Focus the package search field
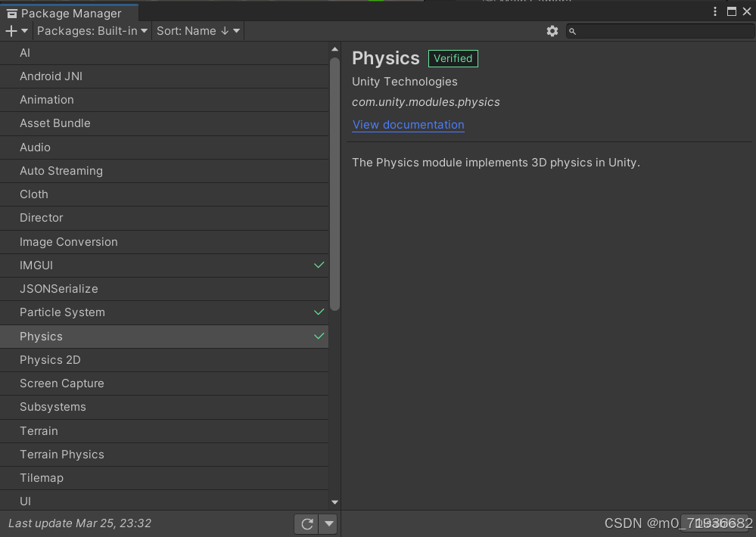The image size is (756, 537). click(x=661, y=31)
